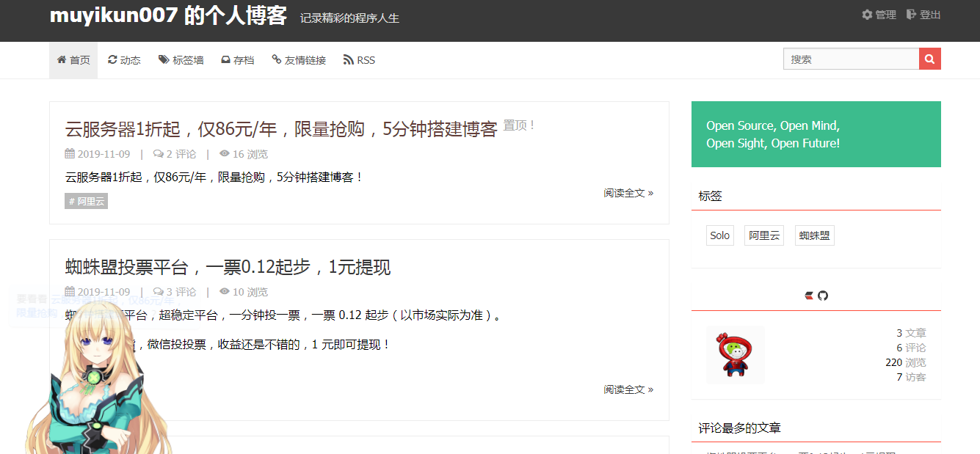Image resolution: width=980 pixels, height=454 pixels.
Task: Go to the 首页 home tab
Action: (x=73, y=60)
